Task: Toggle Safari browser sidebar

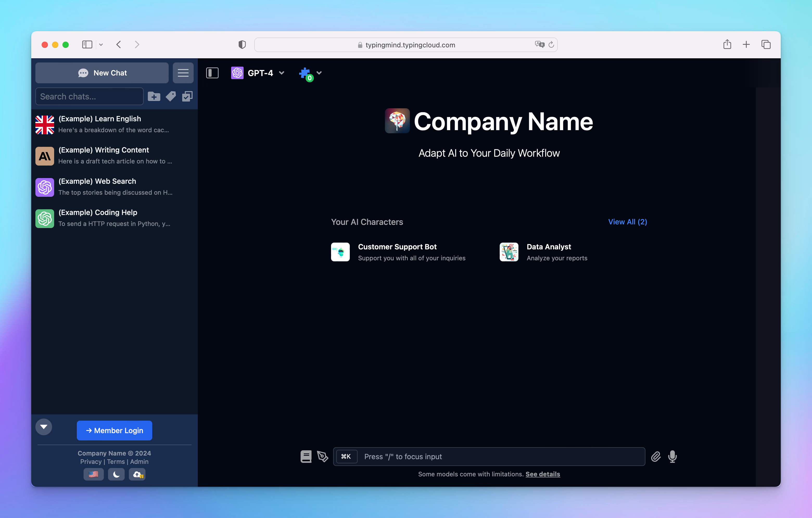Action: coord(87,45)
